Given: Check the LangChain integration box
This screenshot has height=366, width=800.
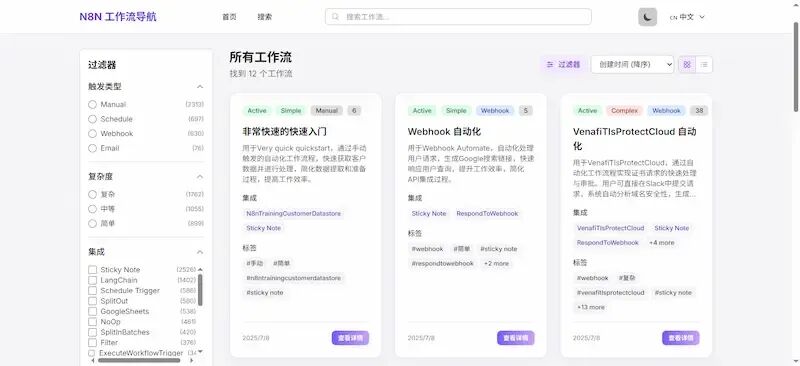Looking at the screenshot, I should click(x=92, y=280).
